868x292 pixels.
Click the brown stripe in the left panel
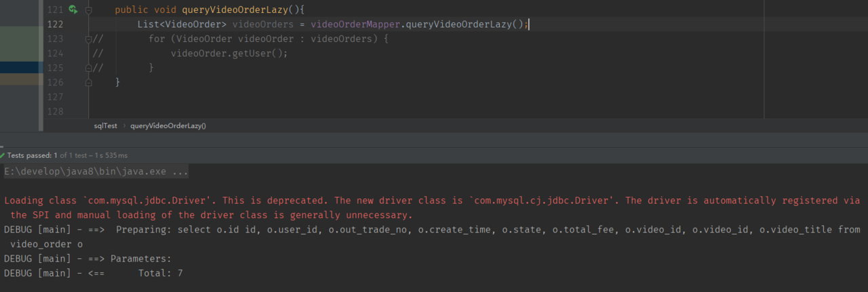(x=22, y=79)
